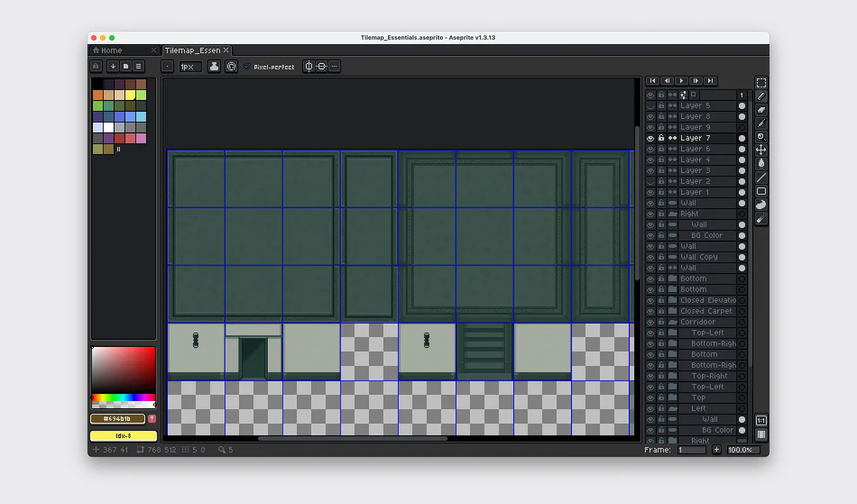
Task: Pick the Eraser tool
Action: pyautogui.click(x=761, y=109)
